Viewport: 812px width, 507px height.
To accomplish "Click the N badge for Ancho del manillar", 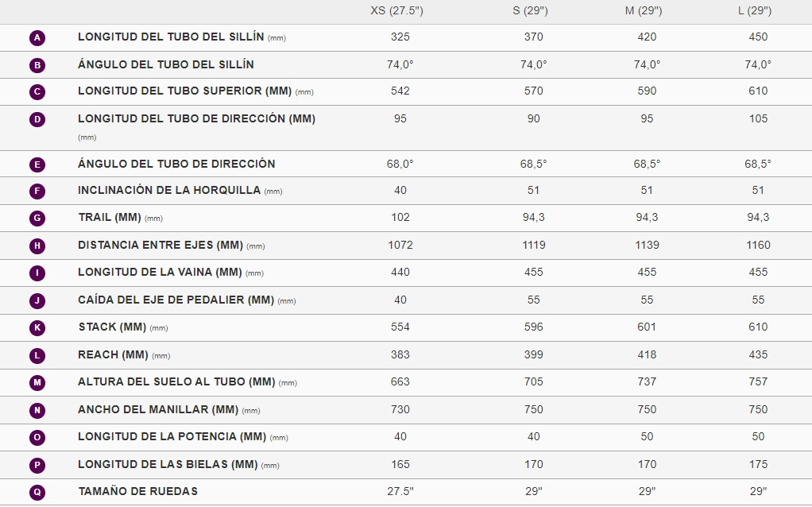I will point(37,411).
